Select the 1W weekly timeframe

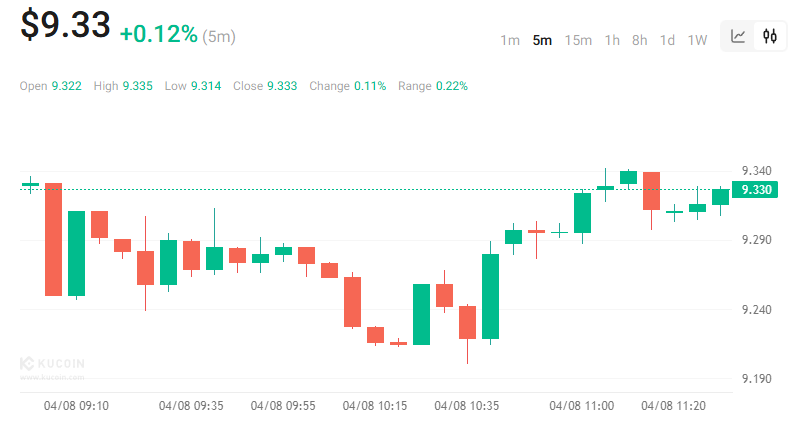[697, 40]
